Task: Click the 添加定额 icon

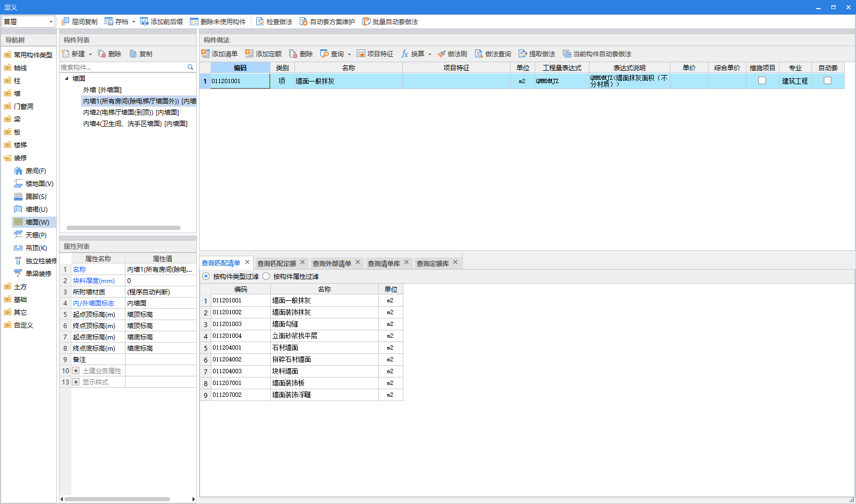Action: 249,54
